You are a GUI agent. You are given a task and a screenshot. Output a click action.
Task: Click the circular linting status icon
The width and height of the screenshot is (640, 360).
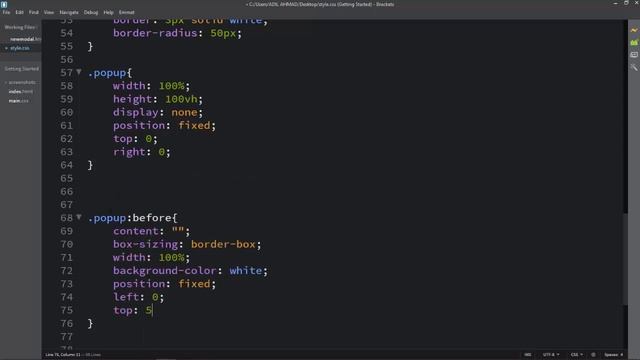click(x=593, y=355)
